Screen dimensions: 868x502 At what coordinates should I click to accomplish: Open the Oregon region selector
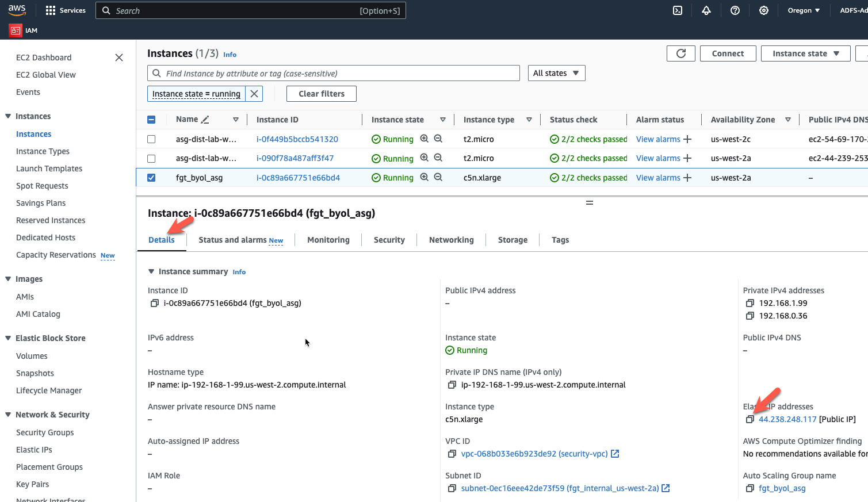(x=804, y=10)
